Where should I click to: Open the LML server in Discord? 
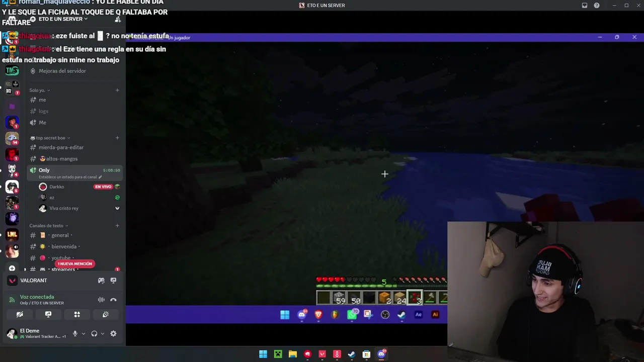pyautogui.click(x=12, y=234)
